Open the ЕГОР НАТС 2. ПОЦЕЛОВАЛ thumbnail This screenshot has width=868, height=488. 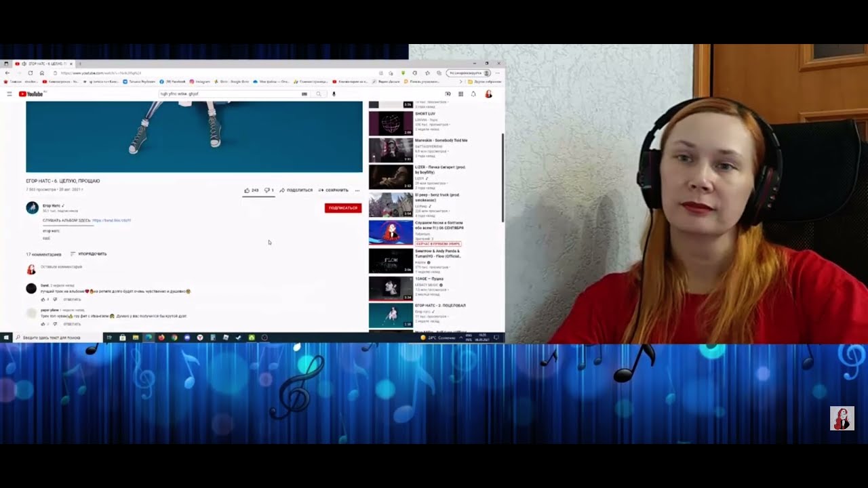(x=391, y=315)
